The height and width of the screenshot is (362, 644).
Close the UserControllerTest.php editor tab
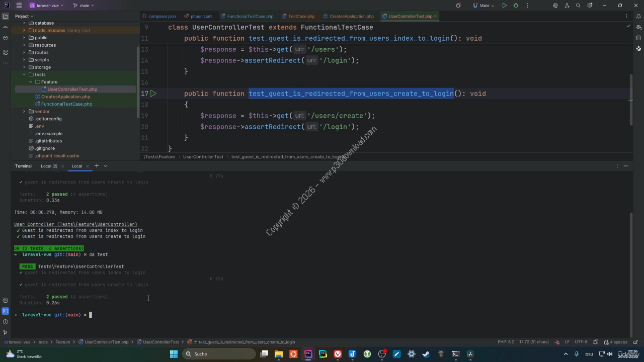tap(435, 16)
